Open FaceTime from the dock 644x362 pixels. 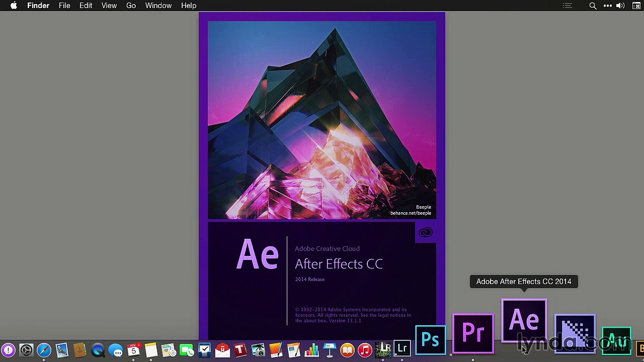point(187,349)
